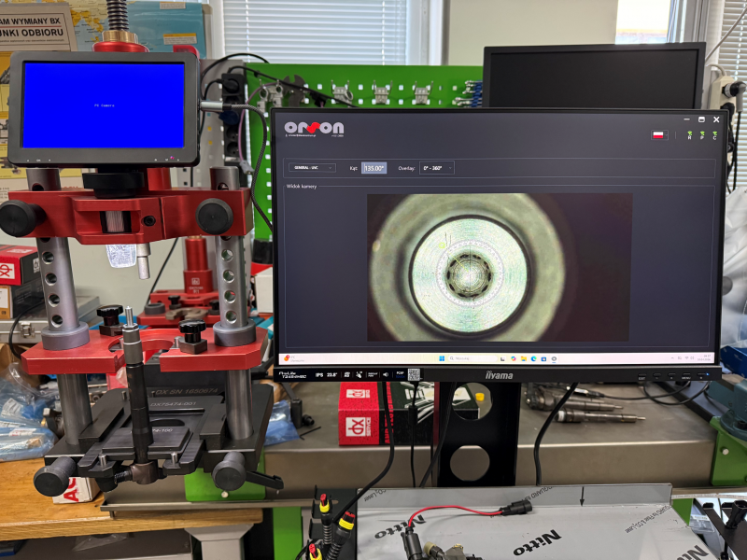Open File Explorer from the taskbar
The width and height of the screenshot is (747, 560).
(526, 357)
